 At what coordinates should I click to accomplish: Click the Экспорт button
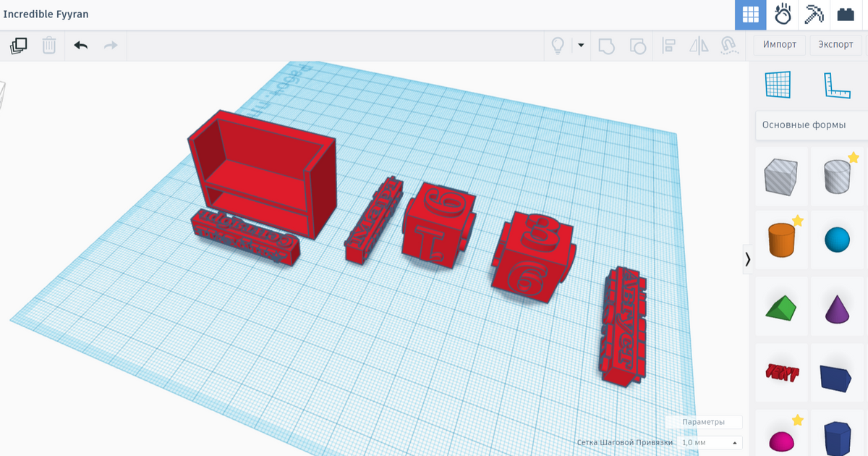coord(836,45)
